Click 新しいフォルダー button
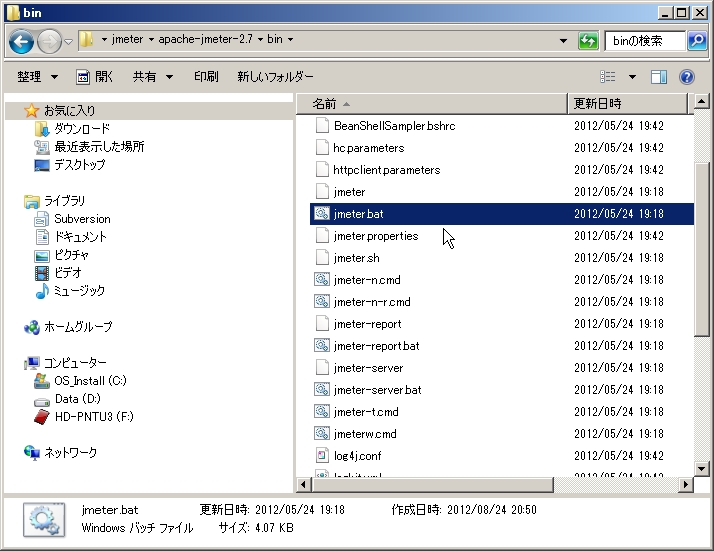 pos(275,77)
